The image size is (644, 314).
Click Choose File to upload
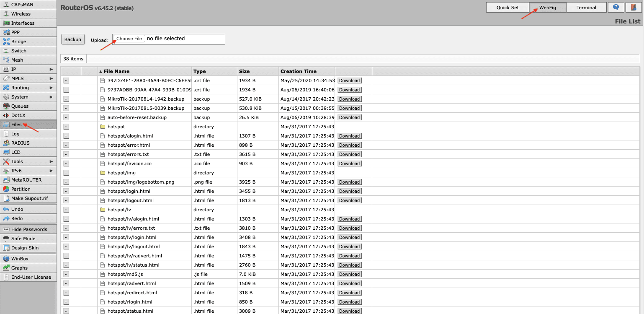coord(129,39)
